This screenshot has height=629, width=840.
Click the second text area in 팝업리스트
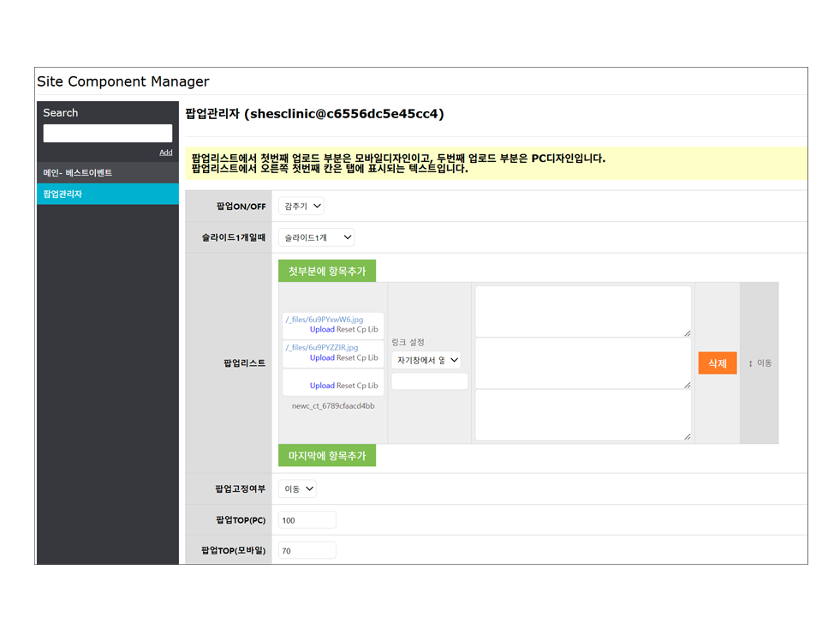(x=583, y=363)
